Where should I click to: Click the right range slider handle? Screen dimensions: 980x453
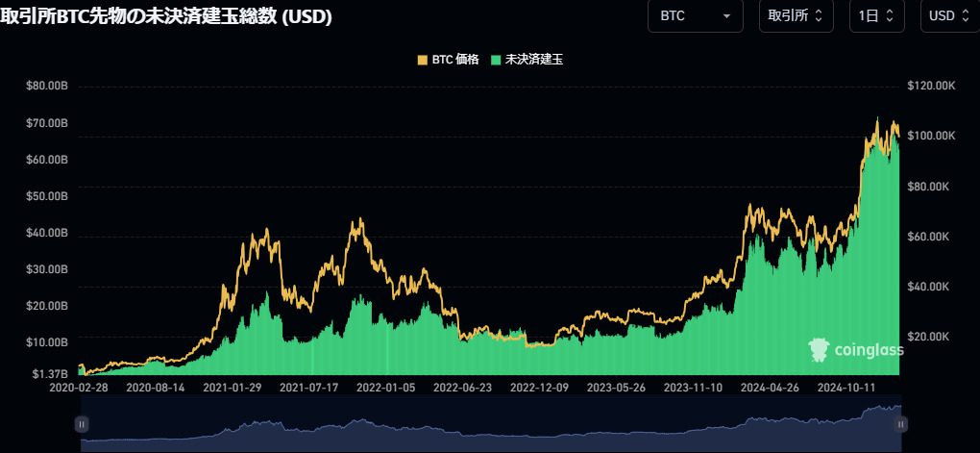tap(900, 424)
